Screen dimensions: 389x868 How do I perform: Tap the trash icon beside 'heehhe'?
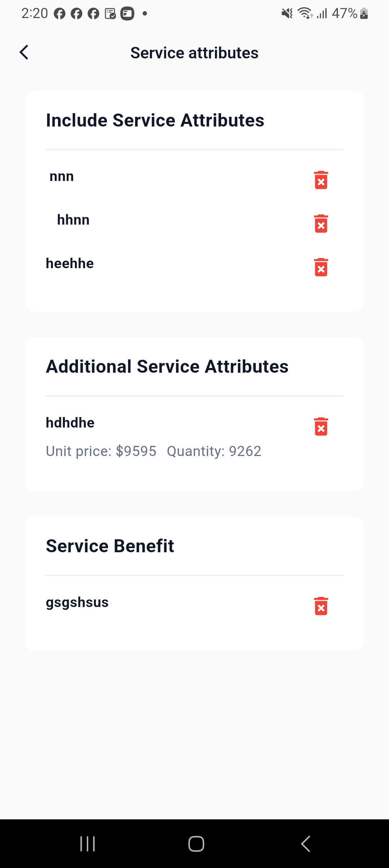tap(321, 267)
